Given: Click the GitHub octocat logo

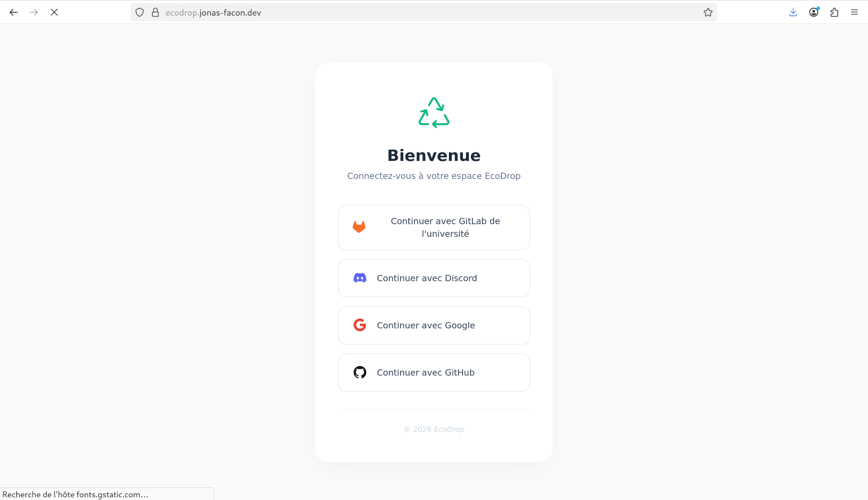Looking at the screenshot, I should 360,373.
